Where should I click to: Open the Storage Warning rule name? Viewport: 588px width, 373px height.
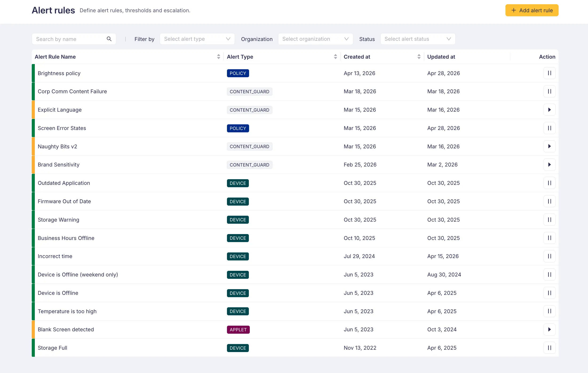pos(58,220)
